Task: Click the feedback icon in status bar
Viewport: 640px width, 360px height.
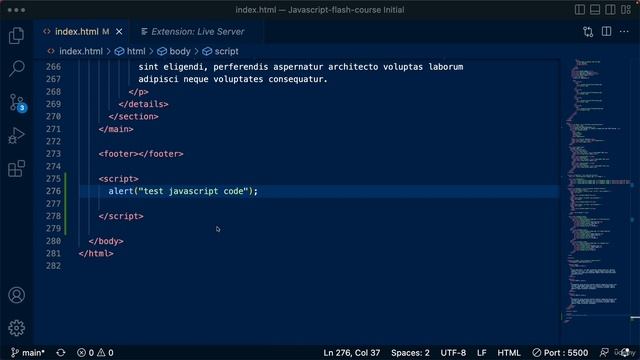Action: click(x=604, y=353)
